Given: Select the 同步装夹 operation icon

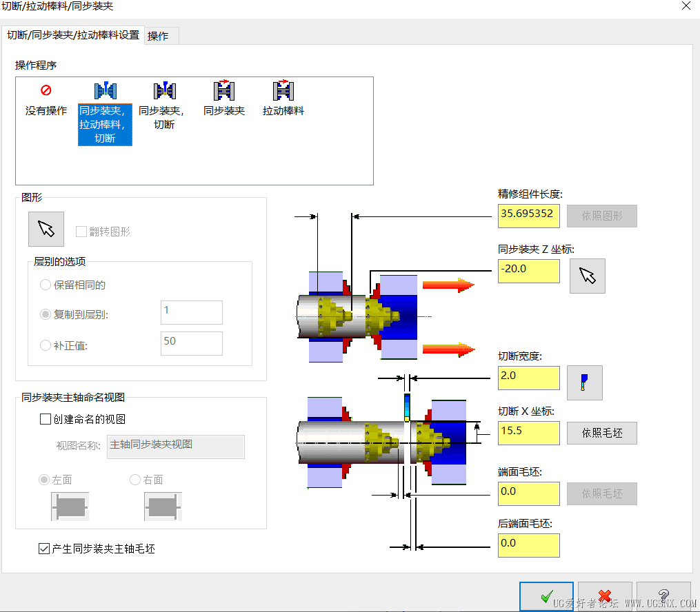Looking at the screenshot, I should coord(224,90).
